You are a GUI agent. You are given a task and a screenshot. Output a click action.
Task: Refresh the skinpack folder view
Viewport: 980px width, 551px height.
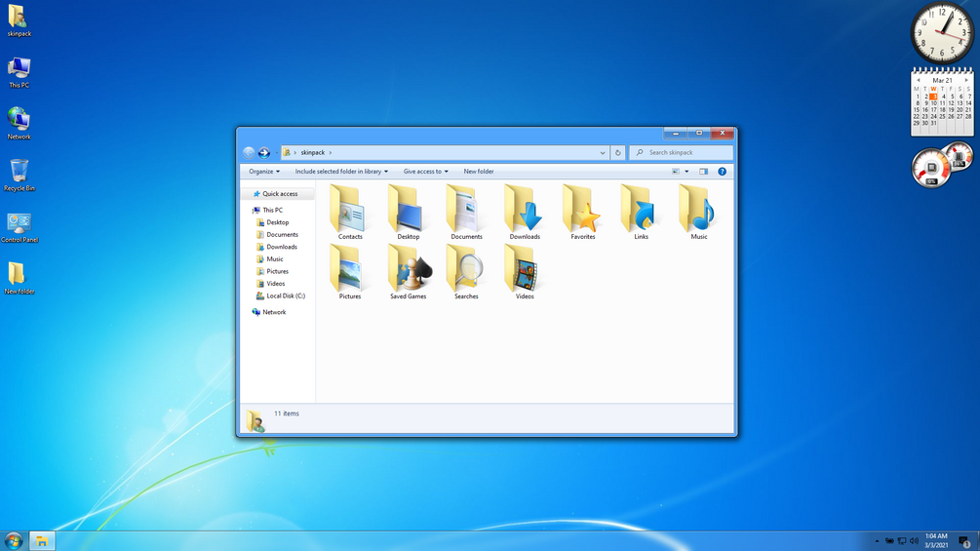pos(617,152)
